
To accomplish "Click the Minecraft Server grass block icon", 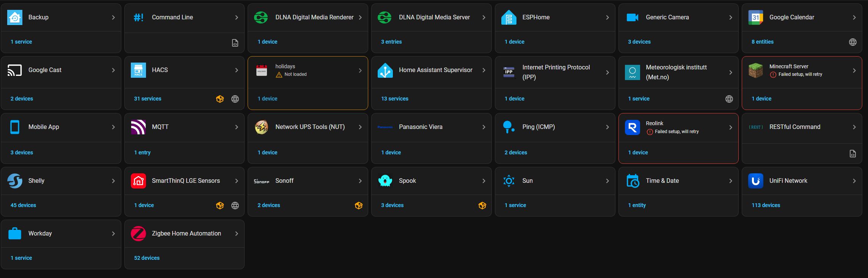I will 755,71.
